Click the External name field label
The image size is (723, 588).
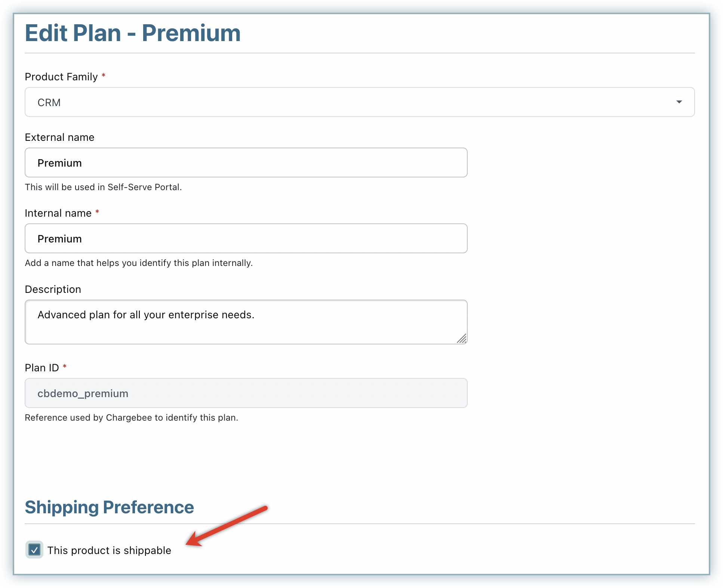click(x=59, y=137)
